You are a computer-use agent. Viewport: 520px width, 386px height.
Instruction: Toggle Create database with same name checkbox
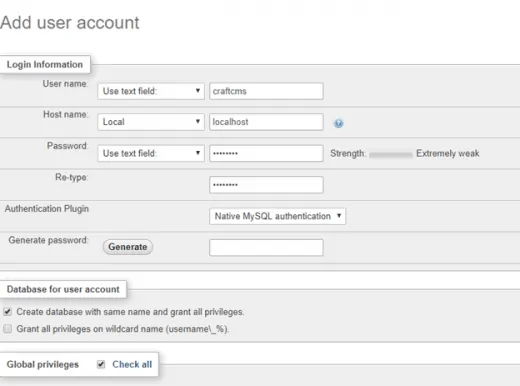pyautogui.click(x=7, y=312)
